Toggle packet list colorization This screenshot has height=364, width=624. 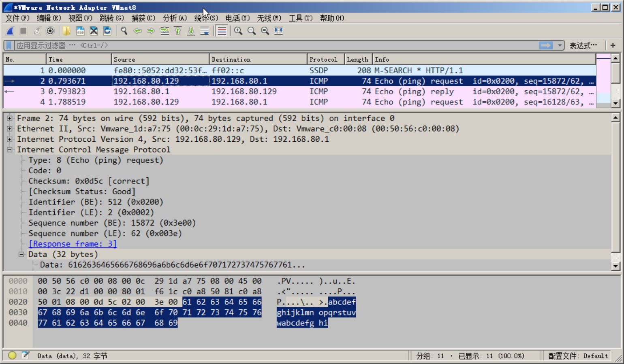222,31
